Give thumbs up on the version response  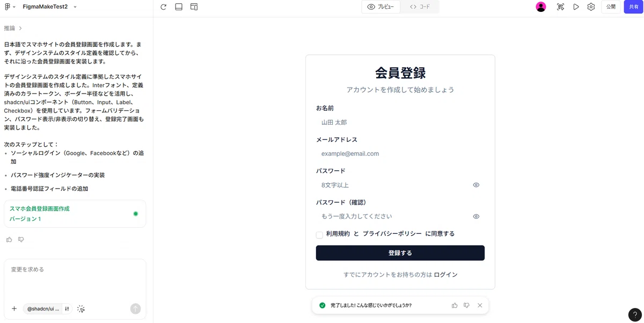pyautogui.click(x=9, y=239)
